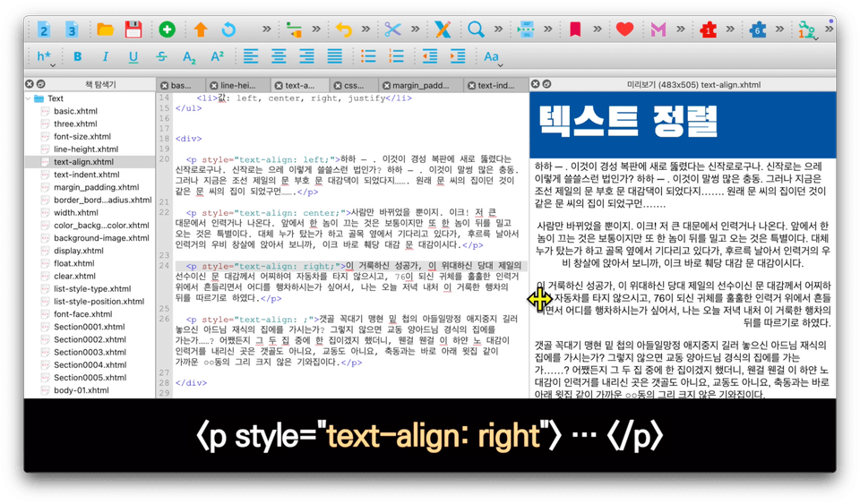The width and height of the screenshot is (860, 504).
Task: Switch to the line-hei... tab
Action: point(238,85)
